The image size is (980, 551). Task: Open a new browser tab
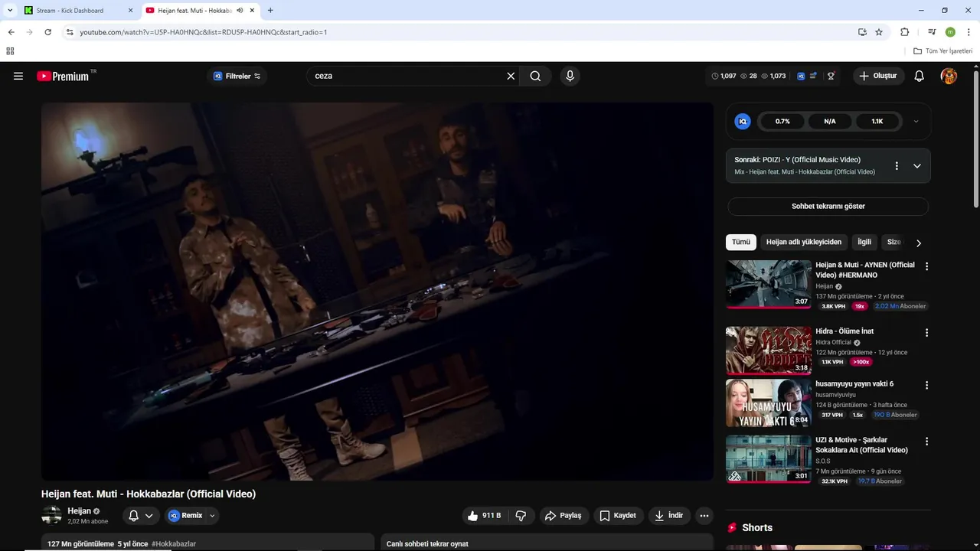pos(270,11)
